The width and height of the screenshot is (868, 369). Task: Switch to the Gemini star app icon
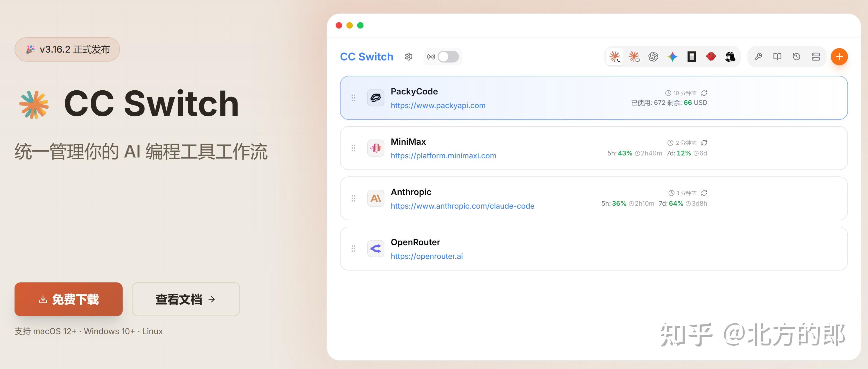[672, 57]
